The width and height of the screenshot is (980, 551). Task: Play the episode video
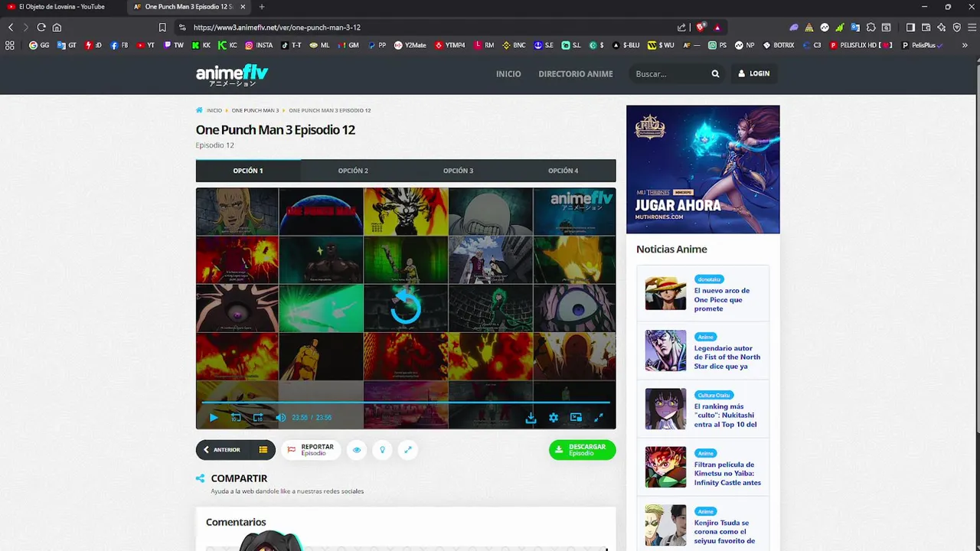pos(214,418)
